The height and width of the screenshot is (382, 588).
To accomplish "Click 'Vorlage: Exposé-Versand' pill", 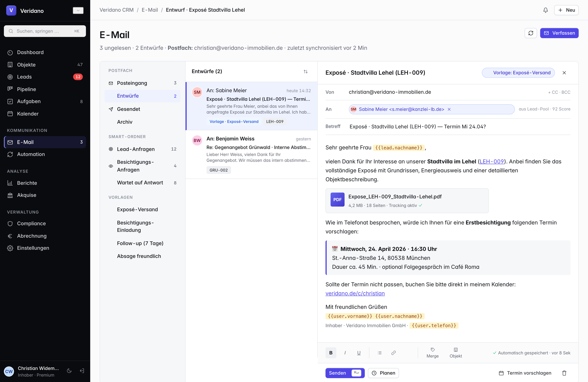I will pyautogui.click(x=518, y=73).
